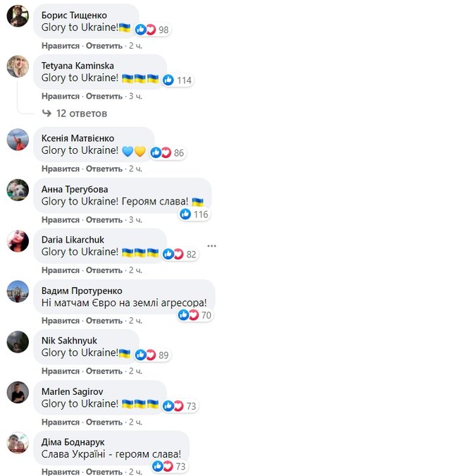The width and height of the screenshot is (458, 476).
Task: Open reactions on Nik Sakhnyuk's comment
Action: pos(151,355)
